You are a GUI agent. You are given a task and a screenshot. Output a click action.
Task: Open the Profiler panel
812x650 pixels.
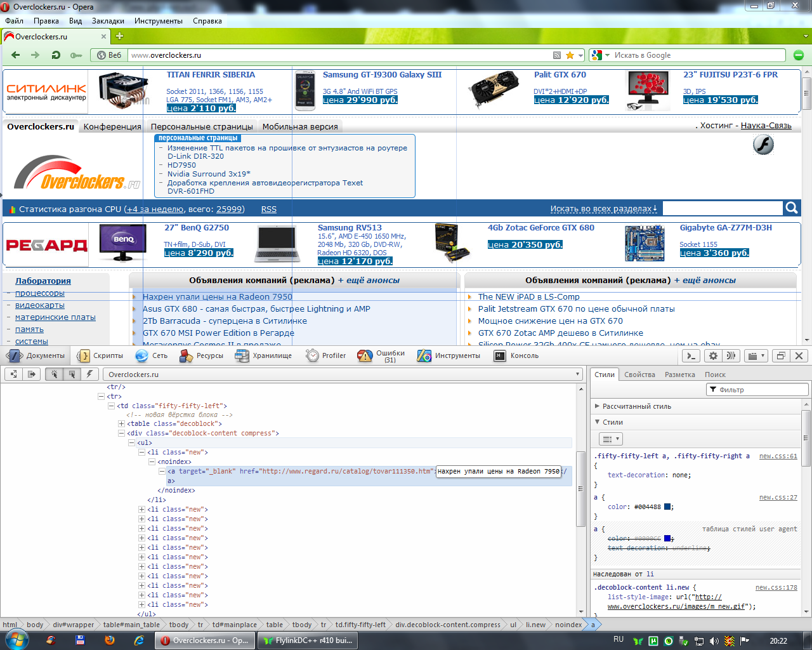click(326, 355)
